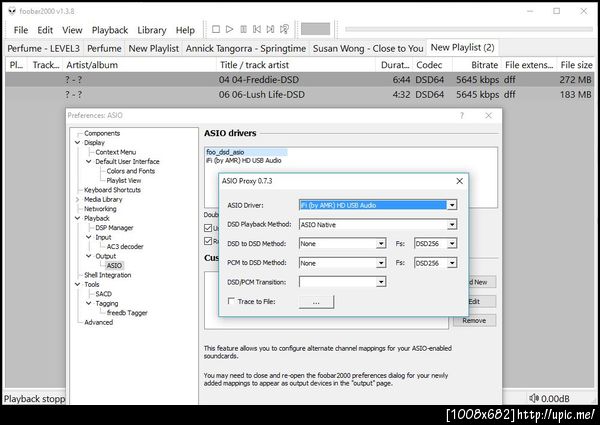Select the 04 04-Freddie-DSD track row
This screenshot has width=600, height=425.
(300, 80)
